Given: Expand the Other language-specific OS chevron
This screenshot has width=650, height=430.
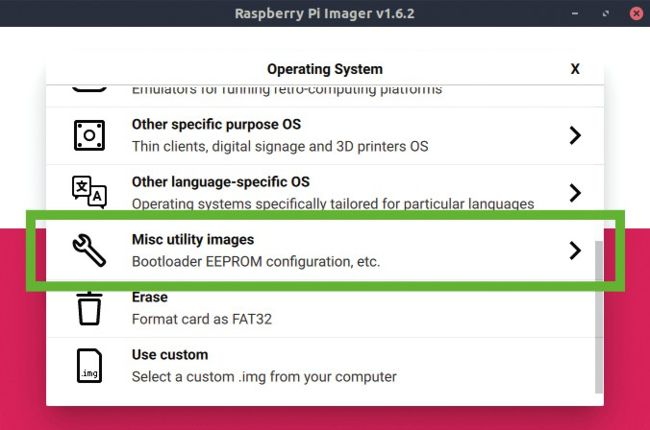Looking at the screenshot, I should click(575, 192).
